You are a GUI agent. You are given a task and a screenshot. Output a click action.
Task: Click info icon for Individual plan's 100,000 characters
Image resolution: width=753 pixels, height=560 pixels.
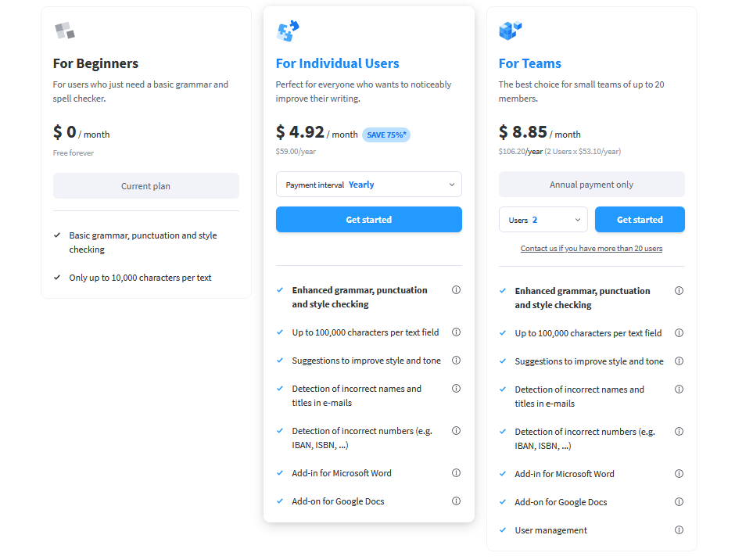tap(456, 332)
